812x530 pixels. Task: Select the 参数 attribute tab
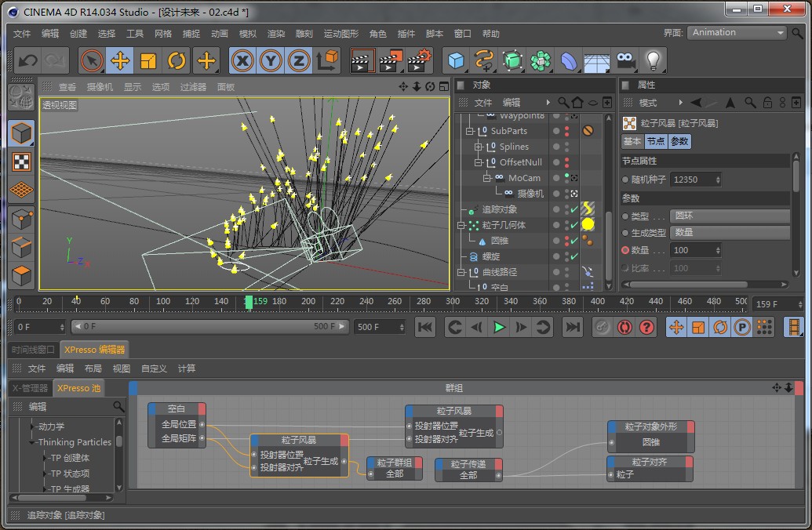point(679,141)
